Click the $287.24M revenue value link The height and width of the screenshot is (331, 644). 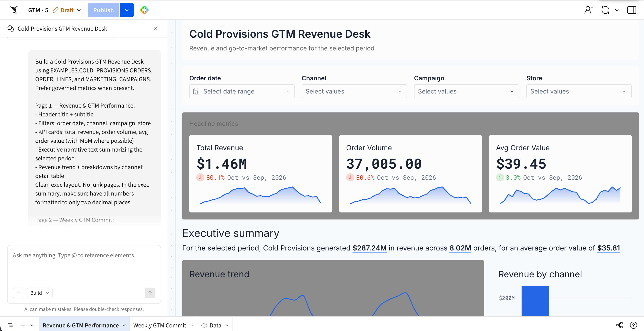tap(369, 248)
